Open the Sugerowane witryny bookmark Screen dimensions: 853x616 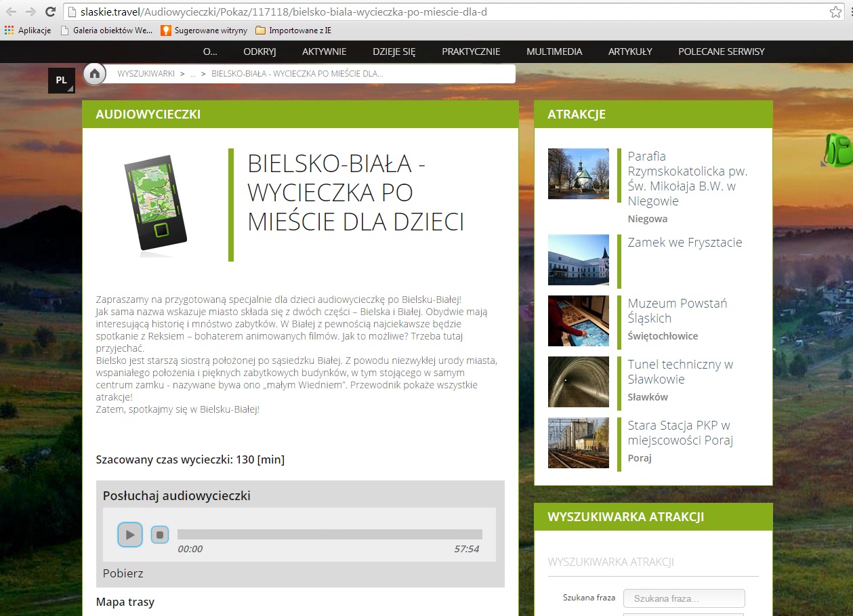pyautogui.click(x=204, y=30)
